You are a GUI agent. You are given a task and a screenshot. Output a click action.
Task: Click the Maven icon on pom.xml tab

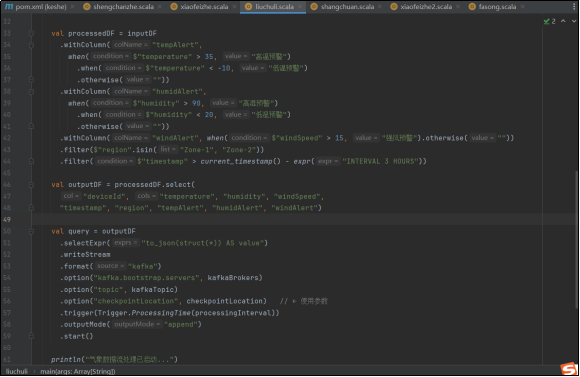(x=9, y=7)
